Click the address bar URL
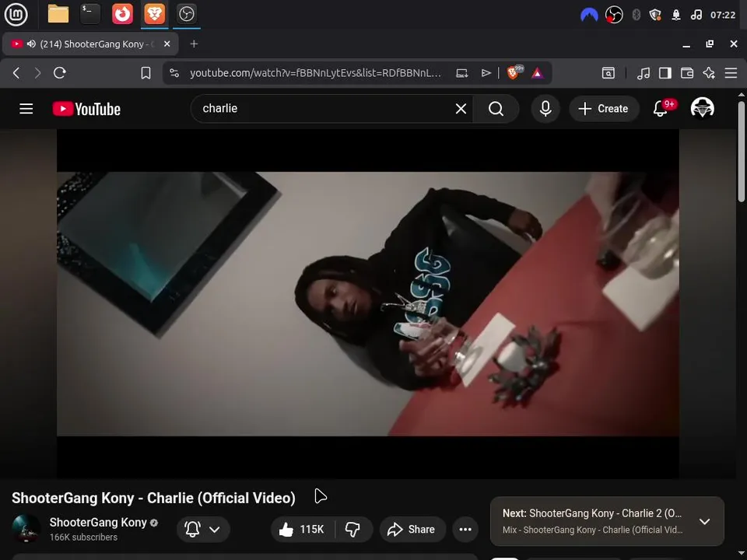This screenshot has height=560, width=747. [315, 73]
